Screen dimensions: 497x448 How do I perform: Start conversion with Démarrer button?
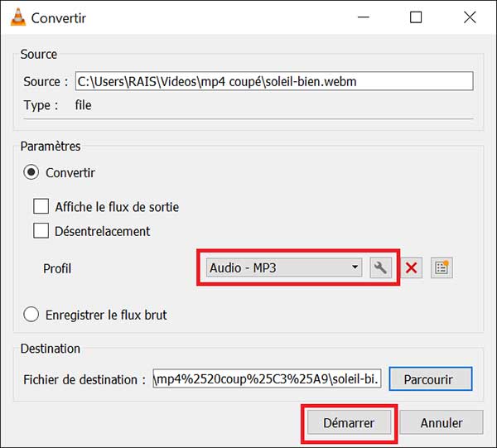pos(349,422)
